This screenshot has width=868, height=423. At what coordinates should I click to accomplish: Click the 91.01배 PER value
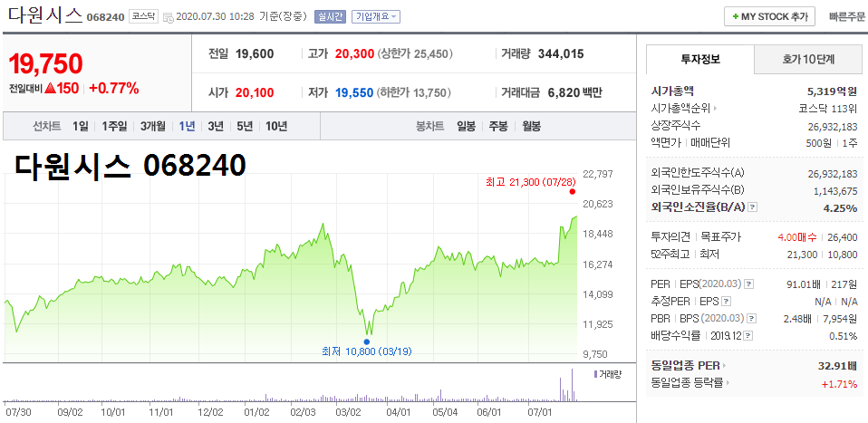pos(802,284)
